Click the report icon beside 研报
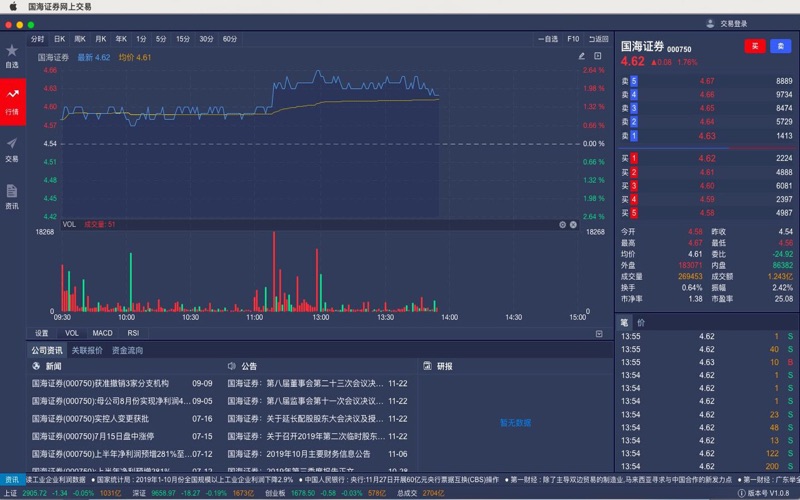 427,366
